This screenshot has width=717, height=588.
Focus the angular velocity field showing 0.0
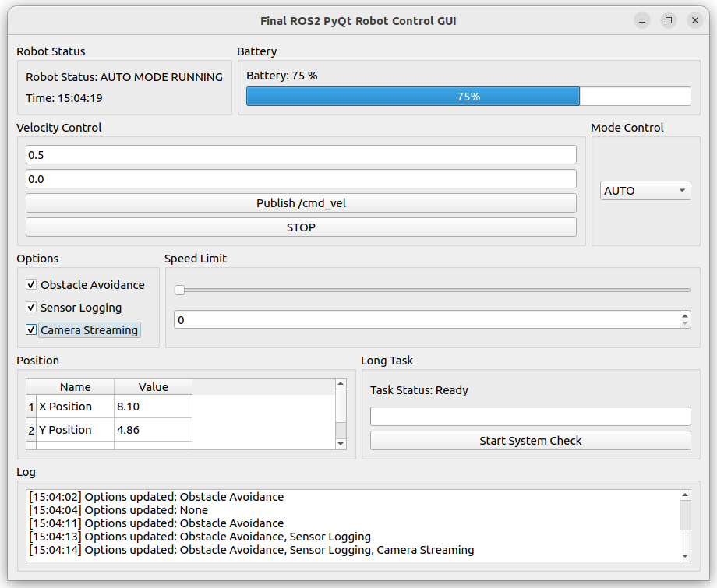301,179
